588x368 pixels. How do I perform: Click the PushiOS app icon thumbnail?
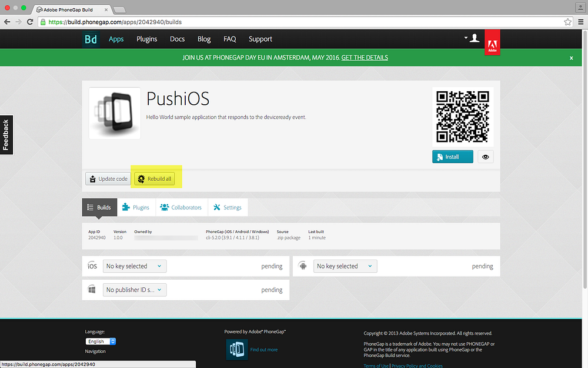(x=115, y=113)
